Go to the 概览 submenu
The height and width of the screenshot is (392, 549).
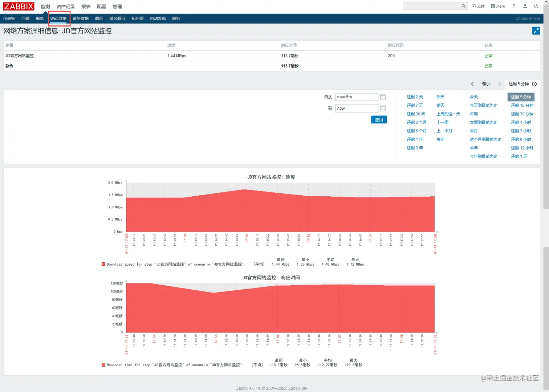tap(40, 19)
